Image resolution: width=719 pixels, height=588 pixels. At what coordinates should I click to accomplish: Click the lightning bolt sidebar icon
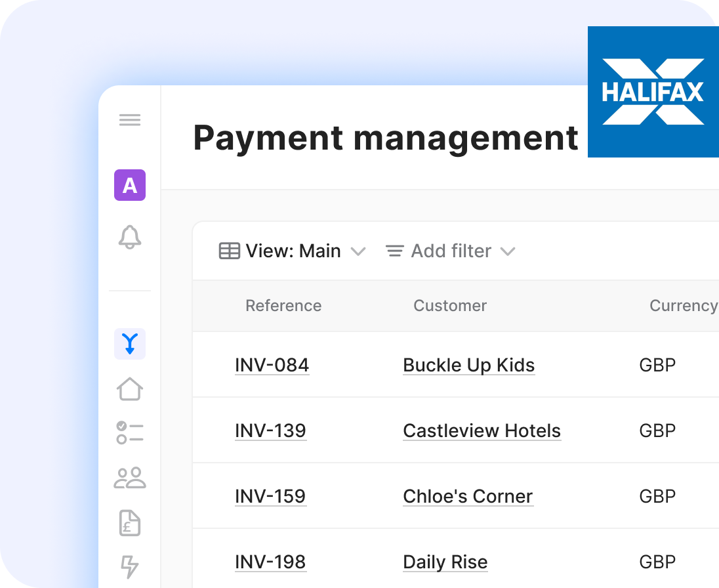click(130, 566)
